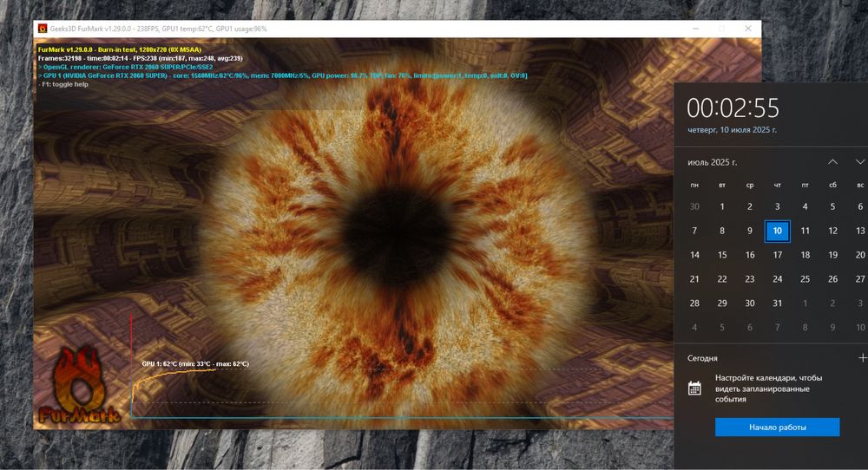Open date link 'четверг, 10 июля 2025 г.'
This screenshot has height=470, width=868.
(732, 130)
